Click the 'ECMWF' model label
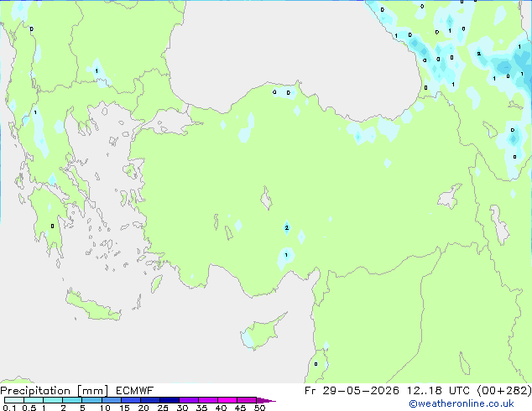Viewport: 532px width, 411px height. 135,391
